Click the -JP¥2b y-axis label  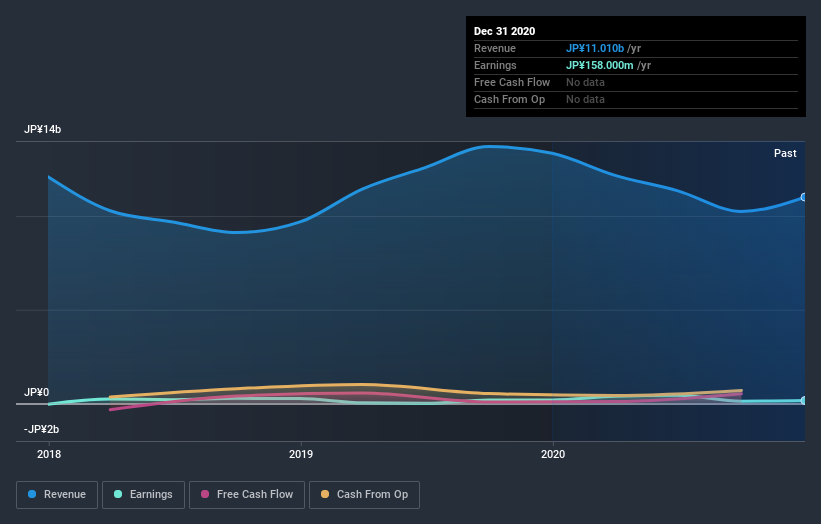(41, 429)
